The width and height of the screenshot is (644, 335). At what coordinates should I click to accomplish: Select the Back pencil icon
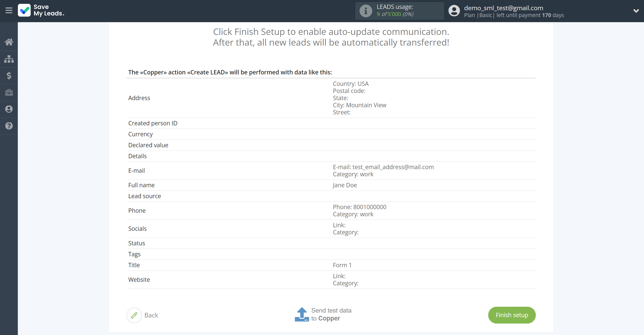(x=134, y=315)
